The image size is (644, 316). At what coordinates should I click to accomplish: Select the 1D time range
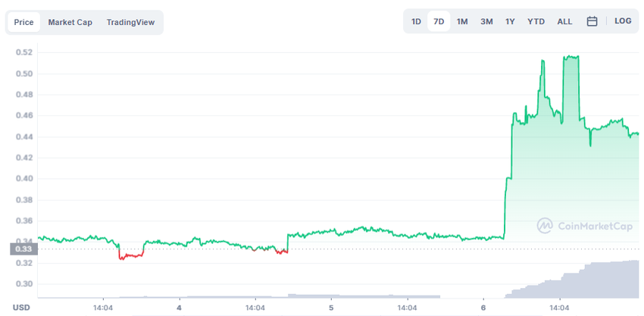tap(416, 21)
